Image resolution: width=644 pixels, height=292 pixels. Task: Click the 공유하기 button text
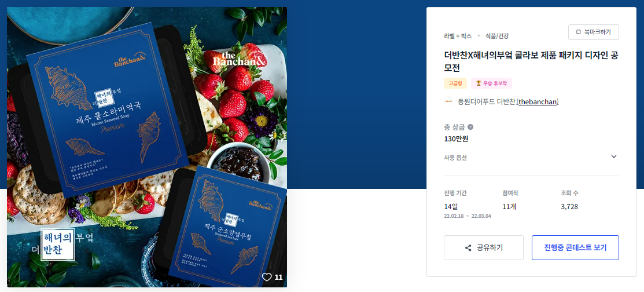tap(490, 247)
